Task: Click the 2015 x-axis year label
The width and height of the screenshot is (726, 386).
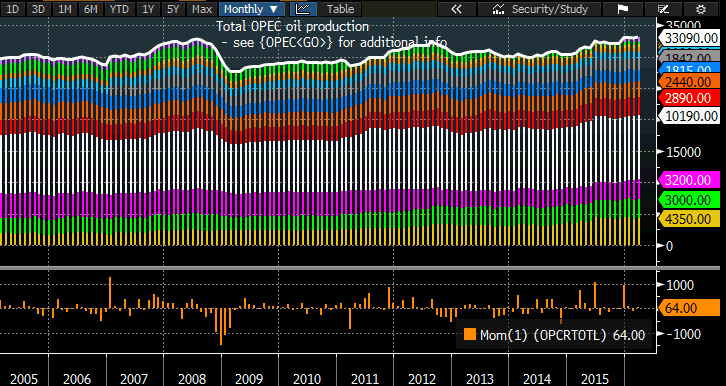Action: 595,379
